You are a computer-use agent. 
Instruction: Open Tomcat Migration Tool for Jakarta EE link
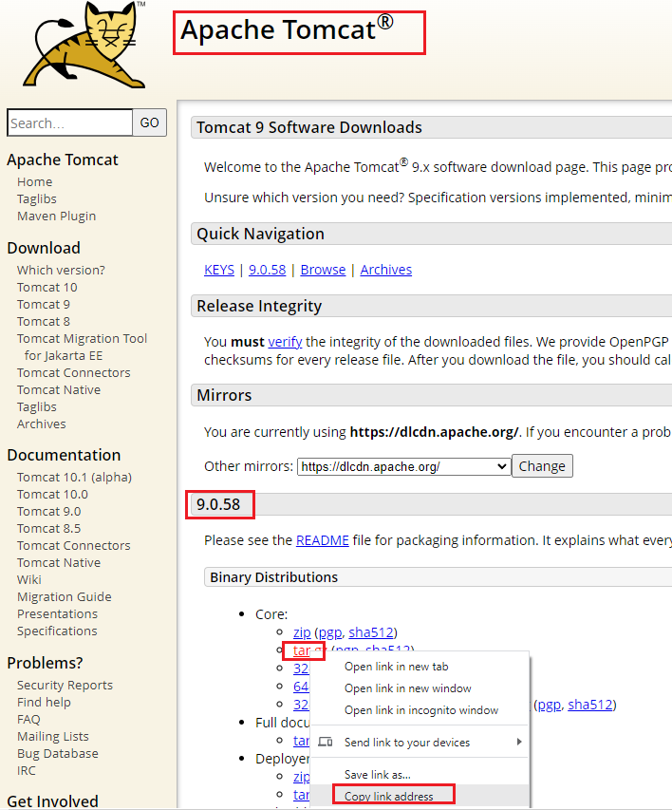pos(83,347)
